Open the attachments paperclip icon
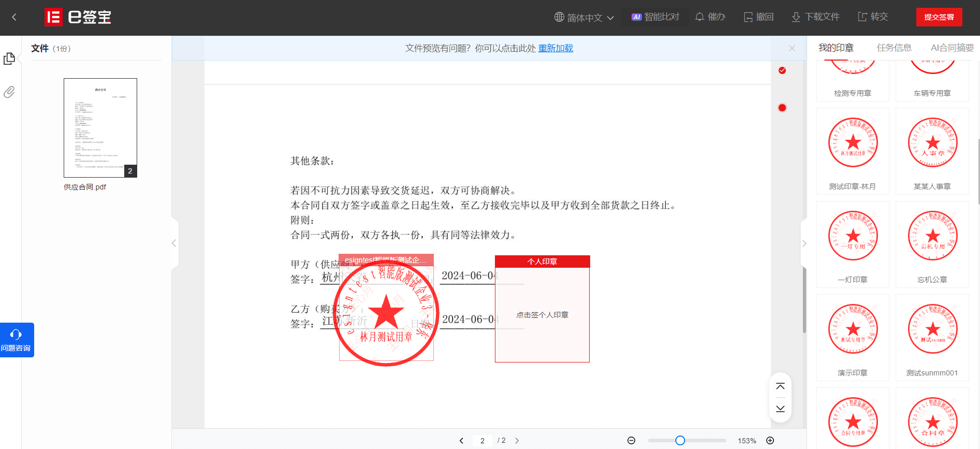The height and width of the screenshot is (449, 980). click(9, 92)
